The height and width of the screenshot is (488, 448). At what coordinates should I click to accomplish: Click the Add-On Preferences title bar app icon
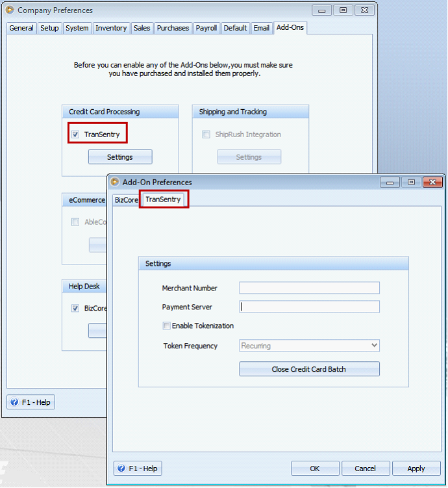pyautogui.click(x=115, y=182)
